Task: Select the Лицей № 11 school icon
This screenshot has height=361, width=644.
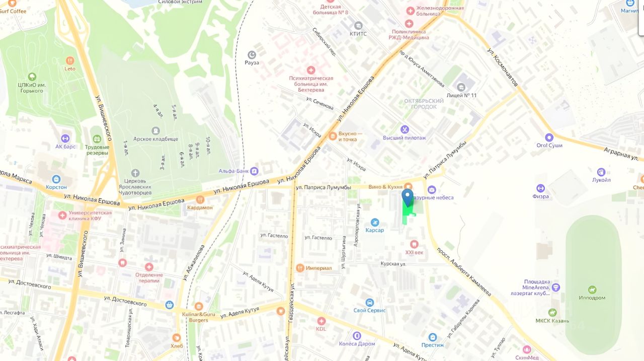Action: (x=461, y=87)
